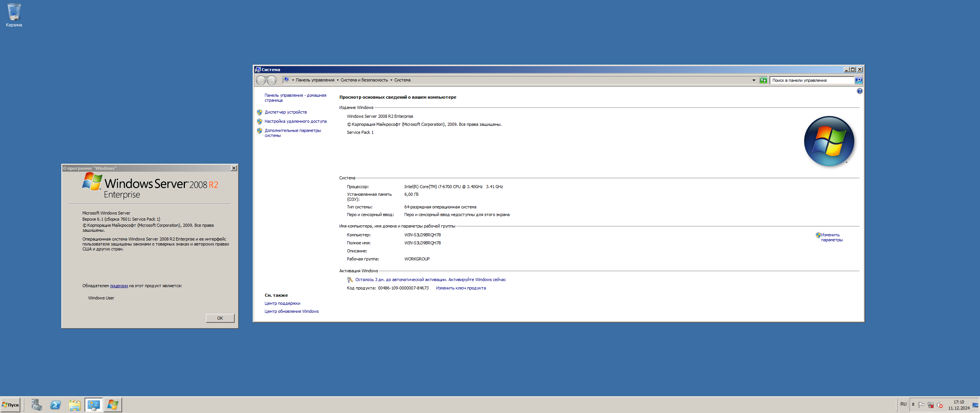Refresh the System window address bar
The height and width of the screenshot is (413, 980).
[x=763, y=80]
